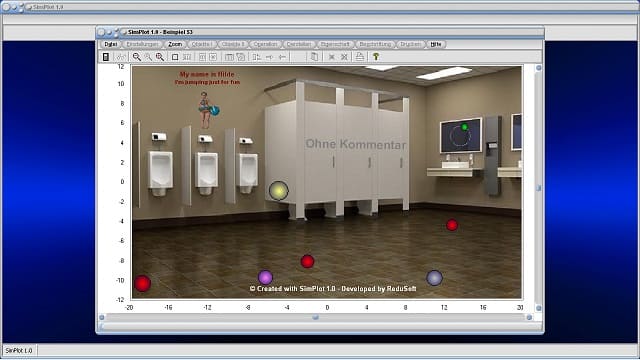Image resolution: width=640 pixels, height=360 pixels.
Task: Open the Datei menu
Action: point(110,44)
